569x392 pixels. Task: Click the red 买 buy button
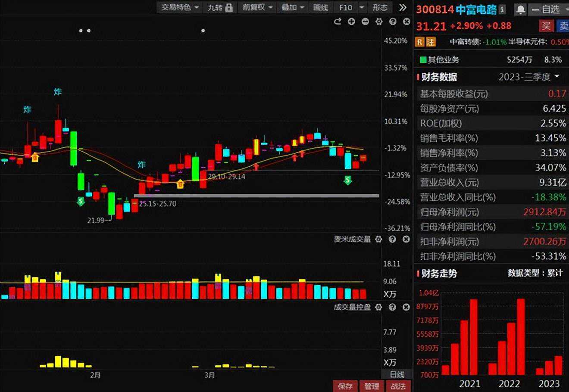(546, 26)
